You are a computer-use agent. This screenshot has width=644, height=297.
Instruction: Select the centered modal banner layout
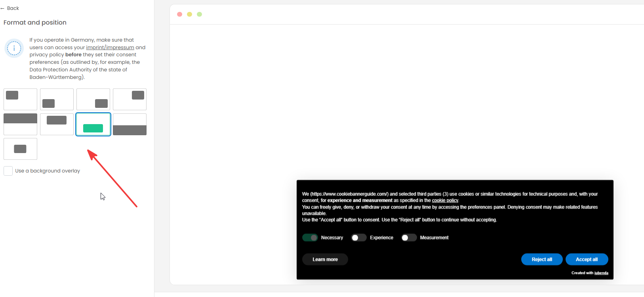click(x=20, y=149)
